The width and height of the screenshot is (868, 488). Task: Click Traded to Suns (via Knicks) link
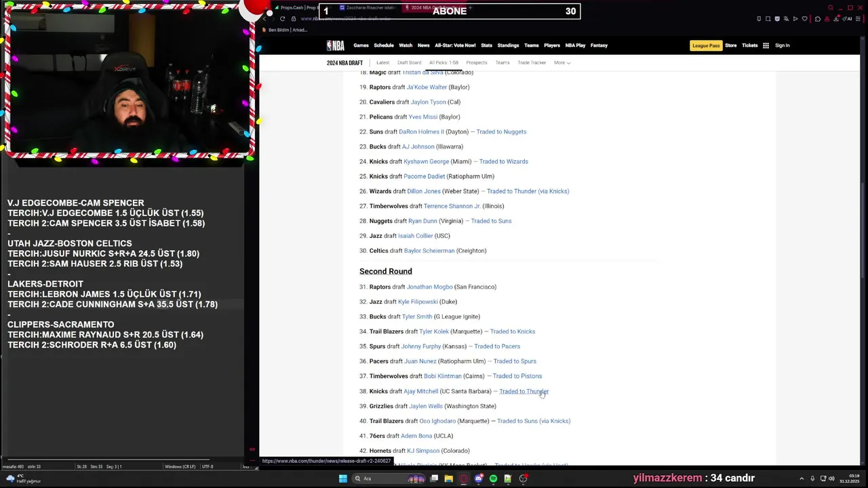(534, 421)
